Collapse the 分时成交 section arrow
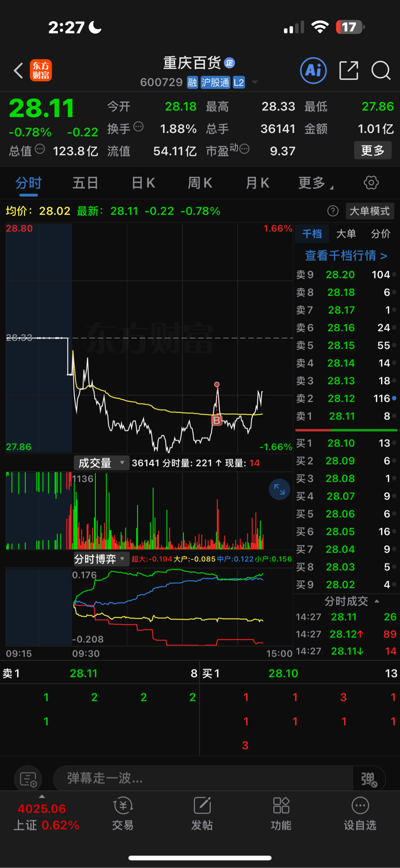Image resolution: width=400 pixels, height=868 pixels. [x=377, y=601]
